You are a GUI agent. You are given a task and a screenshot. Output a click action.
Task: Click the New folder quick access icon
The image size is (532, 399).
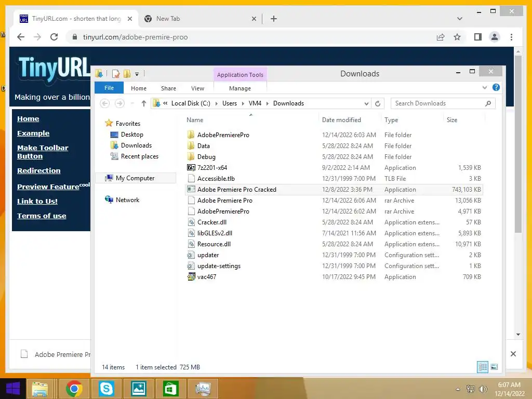coord(127,74)
